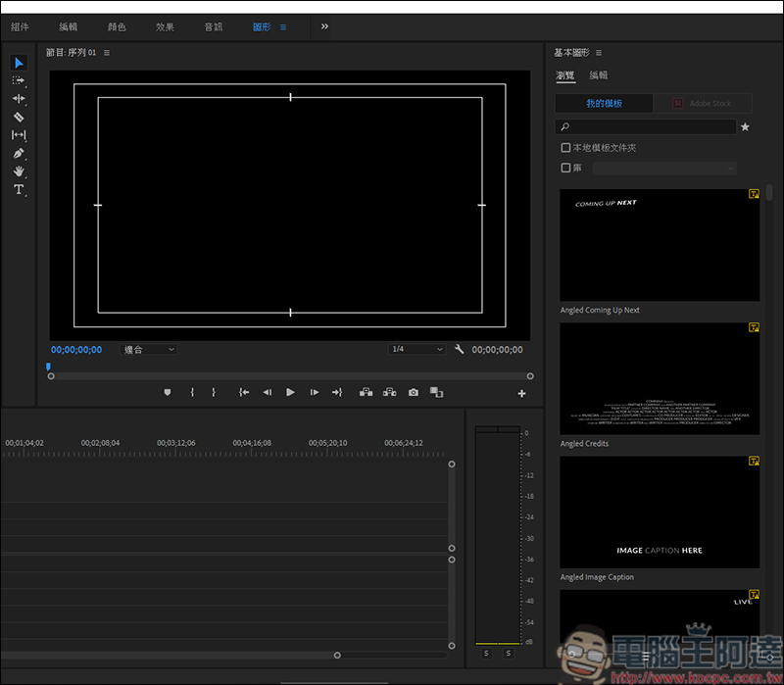The image size is (784, 685).
Task: Click the Add Marker button
Action: tap(168, 393)
